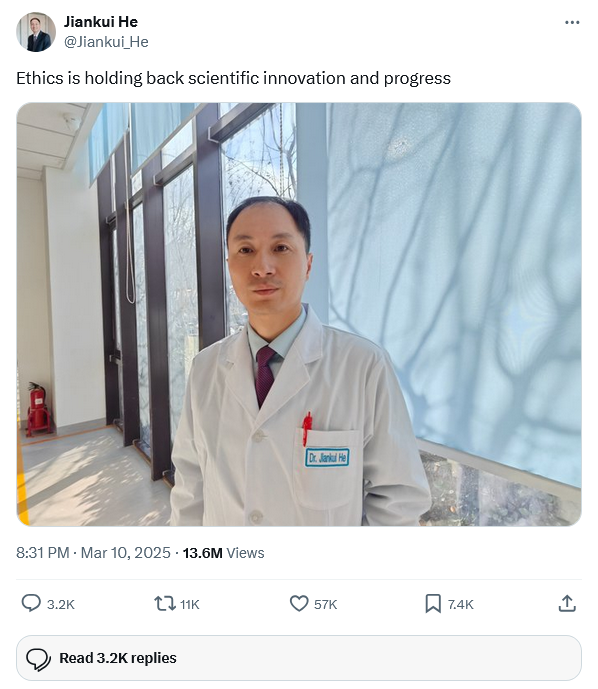
Task: Click the Mar 10, 2025 date
Action: pos(126,553)
